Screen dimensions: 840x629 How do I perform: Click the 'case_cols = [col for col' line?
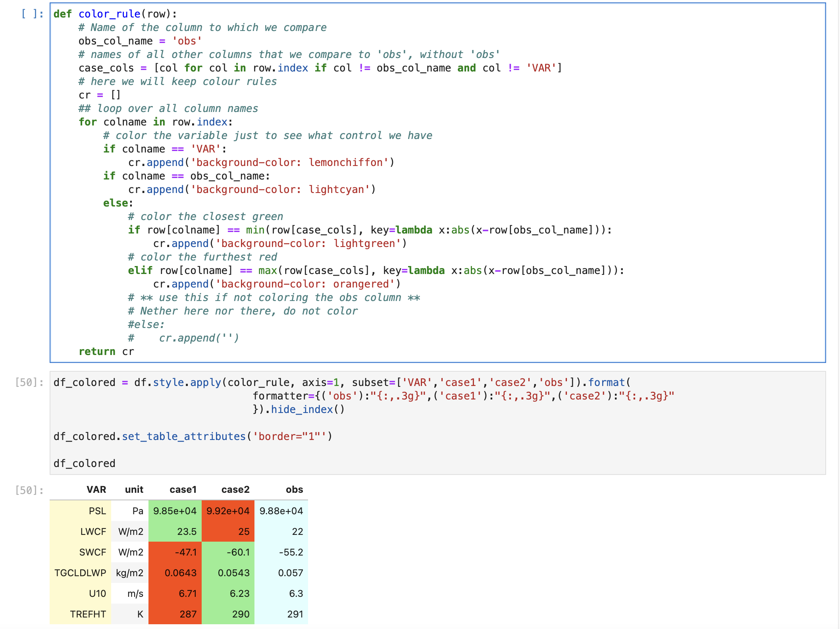(x=320, y=68)
